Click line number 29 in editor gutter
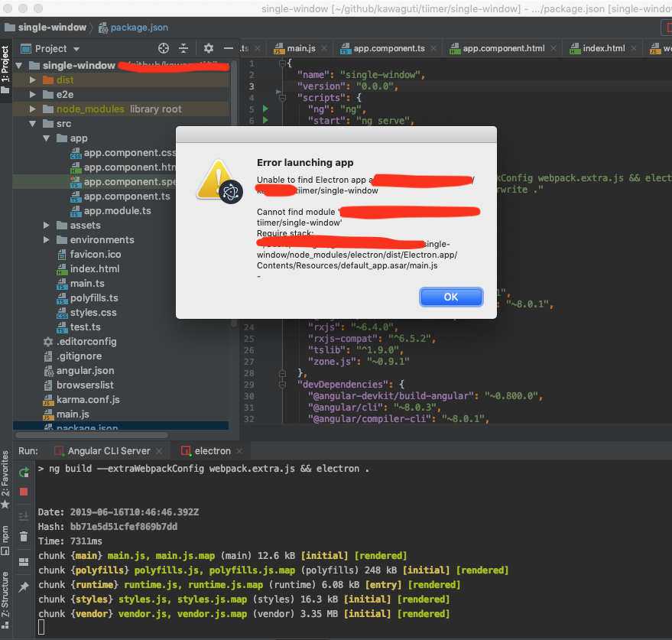672x640 pixels. coord(249,385)
